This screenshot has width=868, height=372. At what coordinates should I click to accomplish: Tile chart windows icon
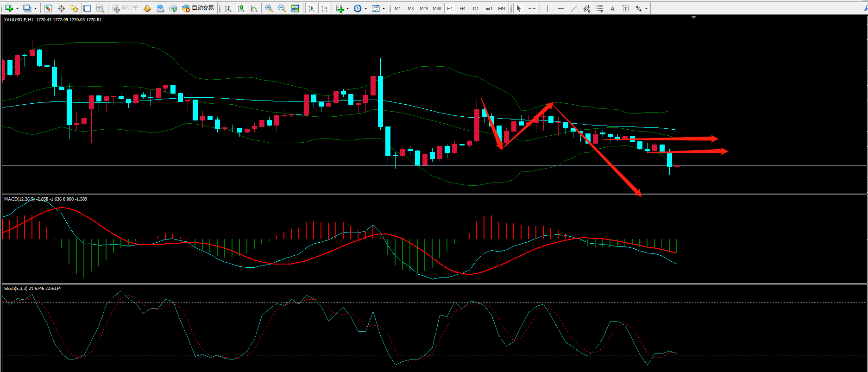(295, 8)
